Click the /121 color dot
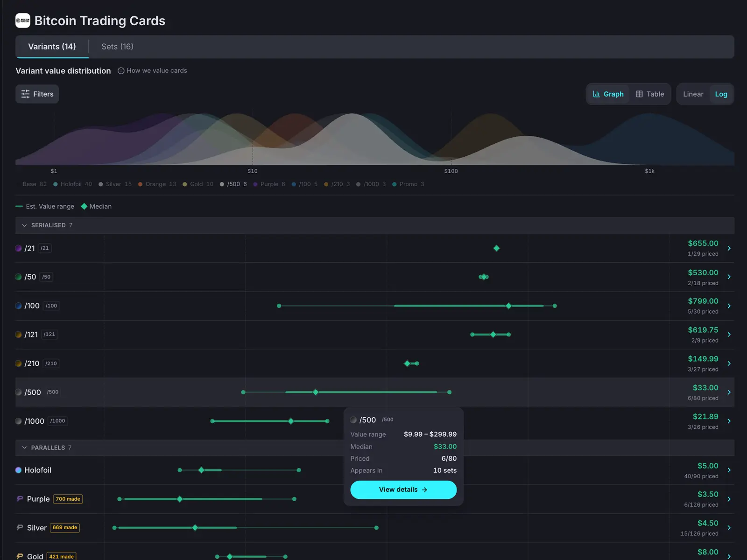Viewport: 747px width, 560px height. pyautogui.click(x=19, y=335)
